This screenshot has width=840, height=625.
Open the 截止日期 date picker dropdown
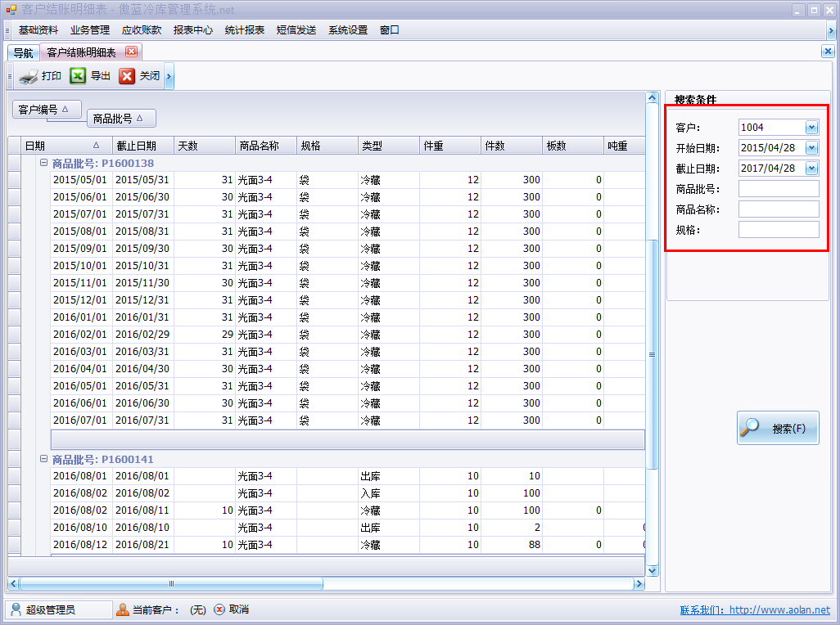coord(811,169)
